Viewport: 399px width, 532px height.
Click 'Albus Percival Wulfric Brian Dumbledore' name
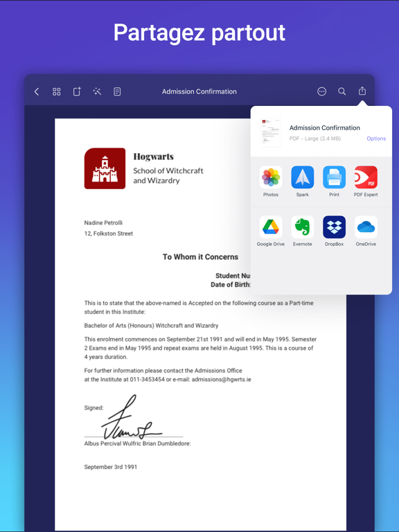[x=137, y=443]
